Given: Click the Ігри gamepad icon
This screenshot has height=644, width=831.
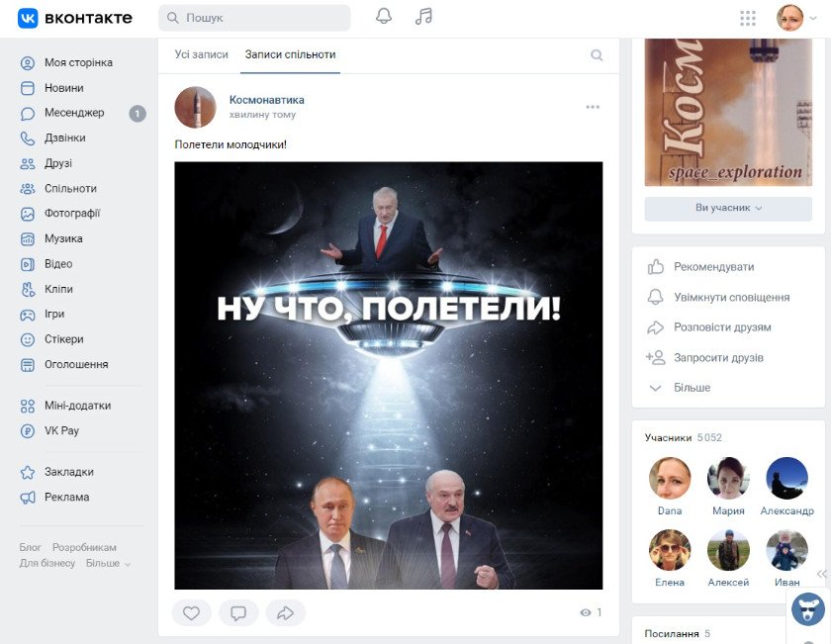Looking at the screenshot, I should point(28,315).
